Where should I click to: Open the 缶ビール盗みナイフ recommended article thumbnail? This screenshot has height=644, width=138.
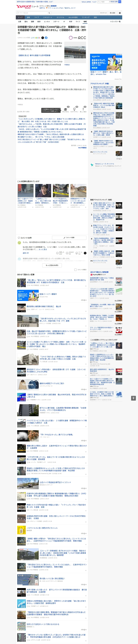(x=26, y=191)
